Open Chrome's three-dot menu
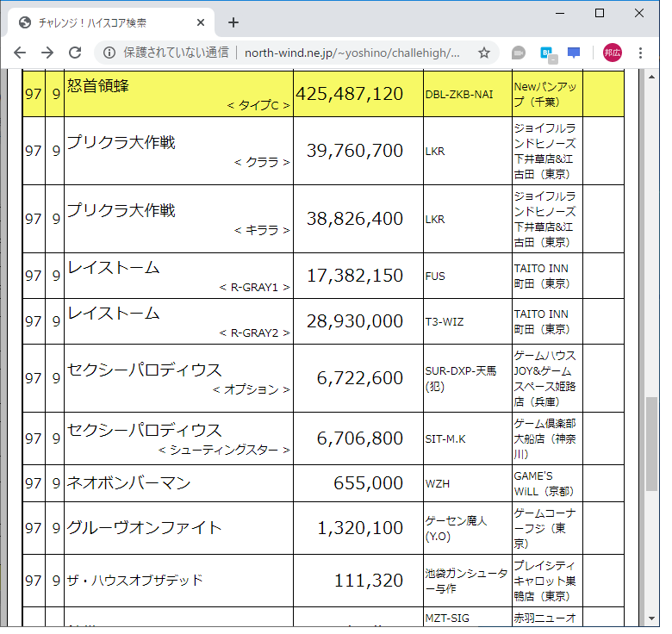This screenshot has width=672, height=634. [x=641, y=53]
